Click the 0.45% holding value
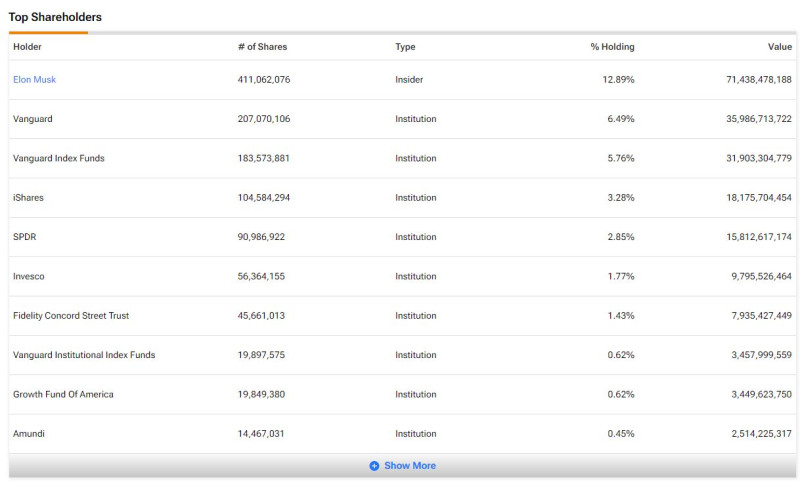 [621, 434]
